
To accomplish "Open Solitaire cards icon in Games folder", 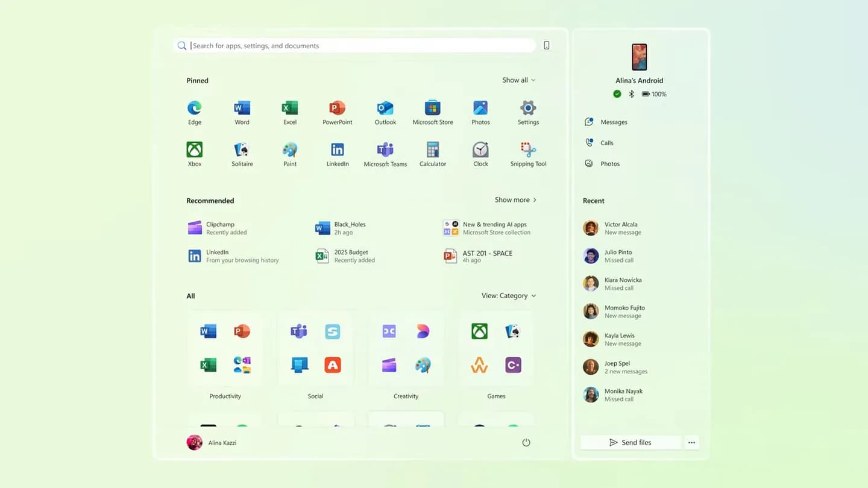I will click(x=513, y=331).
